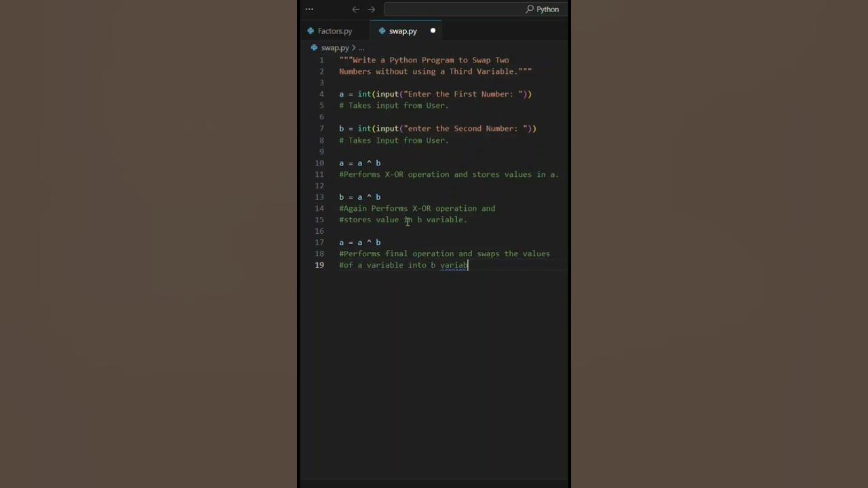Click the underlined word 'variab' on line 19
Viewport: 868px width, 488px height.
point(454,266)
